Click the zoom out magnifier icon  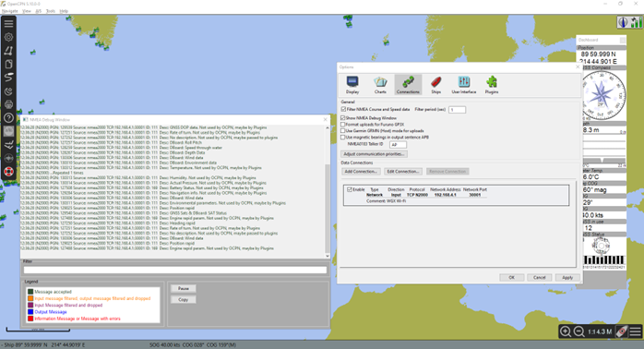[x=579, y=331]
